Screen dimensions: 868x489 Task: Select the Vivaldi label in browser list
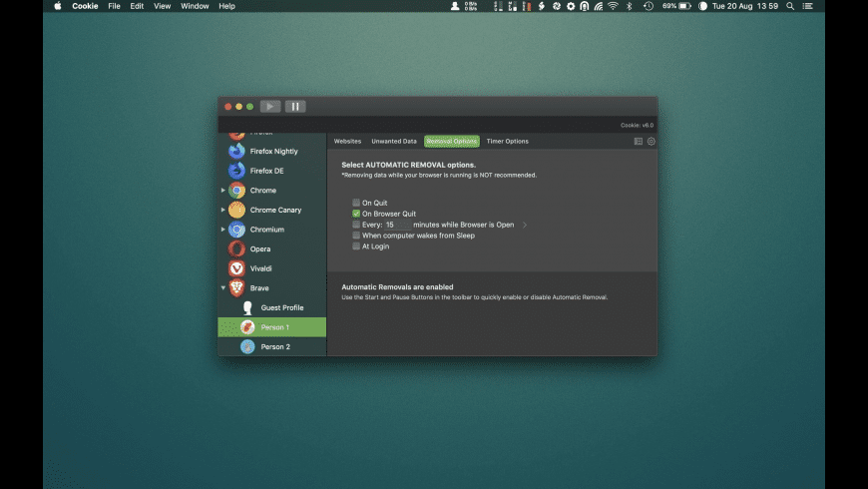pos(260,268)
